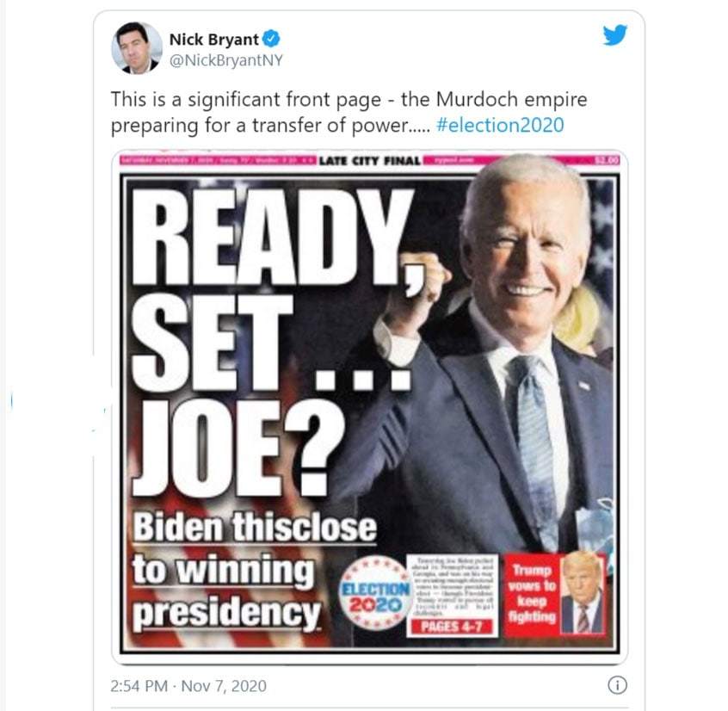
Task: Click the $2.00 price in pink bar
Action: pyautogui.click(x=608, y=161)
